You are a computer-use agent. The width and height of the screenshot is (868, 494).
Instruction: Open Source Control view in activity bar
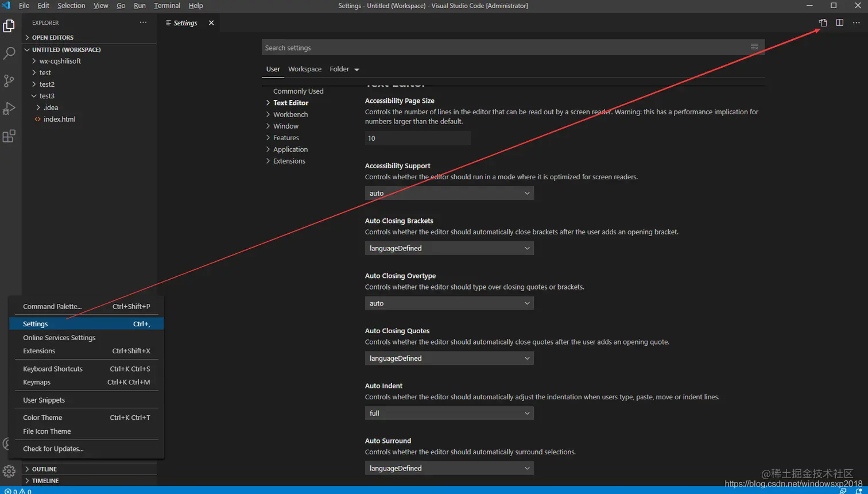point(9,81)
